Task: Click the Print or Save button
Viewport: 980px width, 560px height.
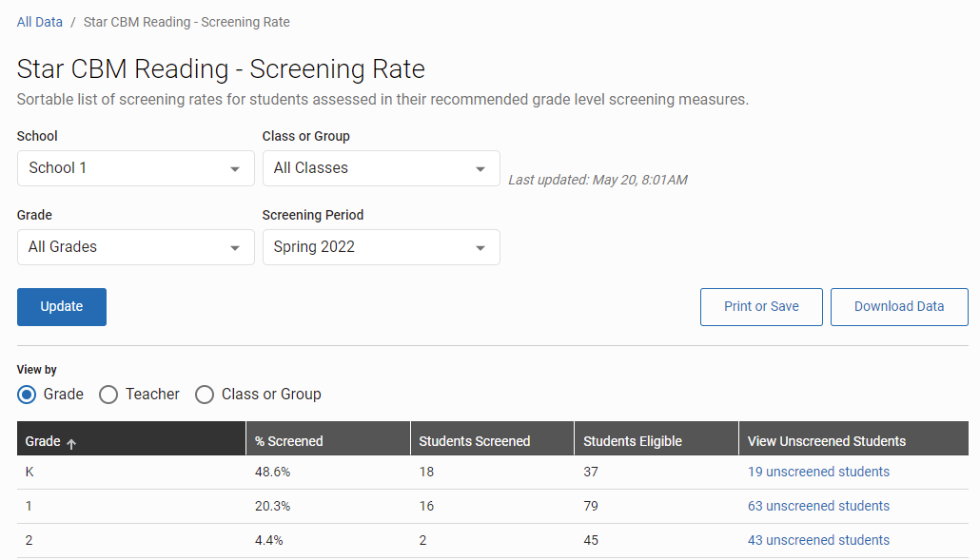Action: click(761, 306)
